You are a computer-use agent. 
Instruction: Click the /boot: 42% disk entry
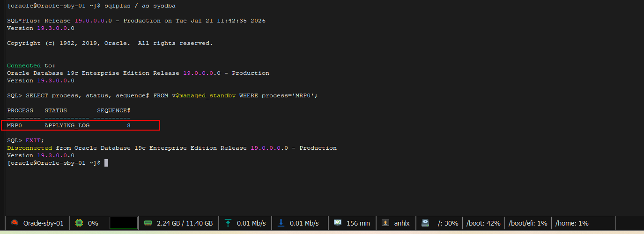(x=483, y=223)
